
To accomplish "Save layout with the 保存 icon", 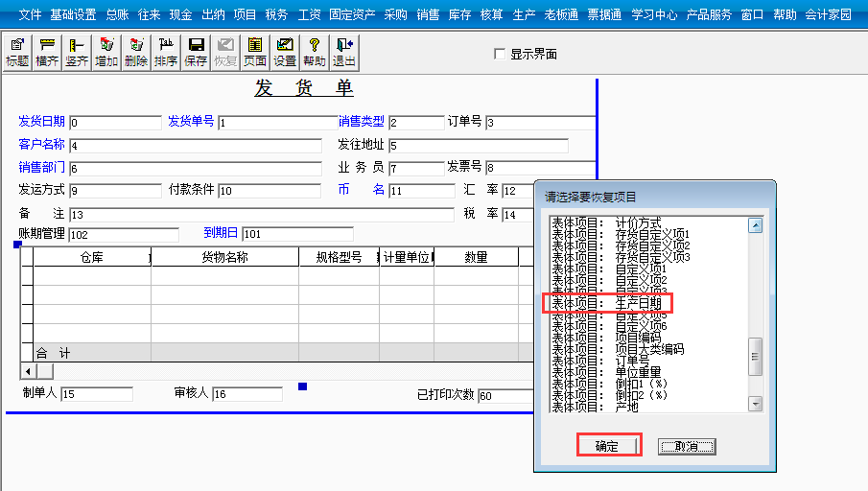I will point(196,52).
